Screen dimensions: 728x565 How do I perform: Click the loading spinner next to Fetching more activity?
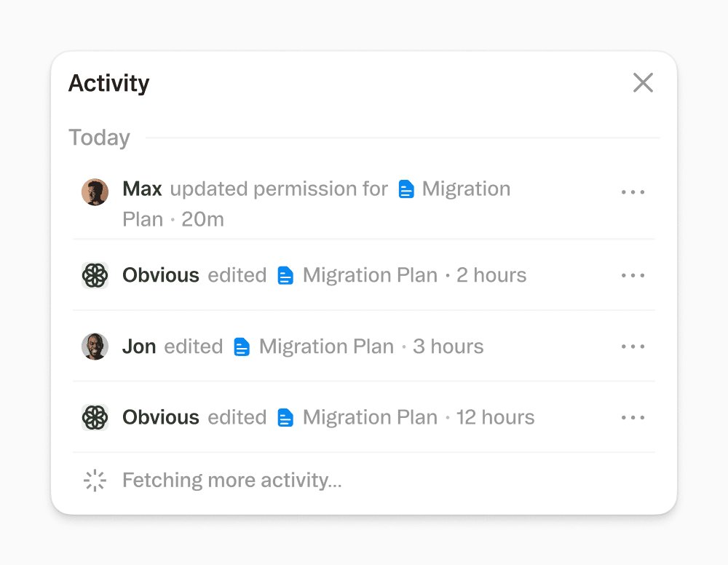pos(95,481)
